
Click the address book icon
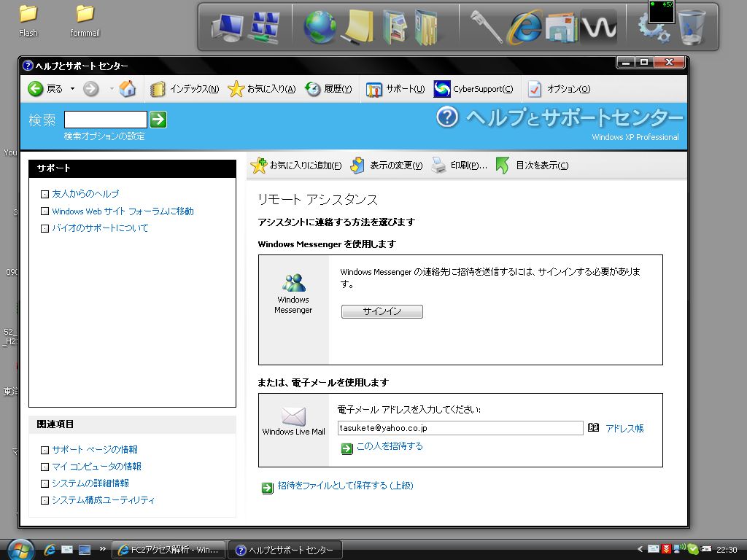tap(593, 427)
